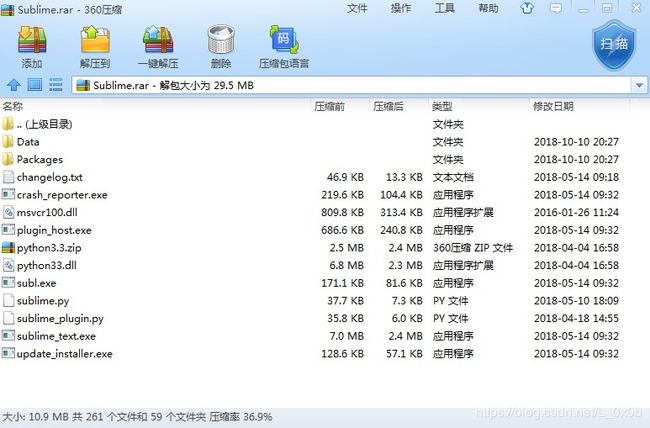Click the 解压到 (Extract to) icon

[x=95, y=39]
